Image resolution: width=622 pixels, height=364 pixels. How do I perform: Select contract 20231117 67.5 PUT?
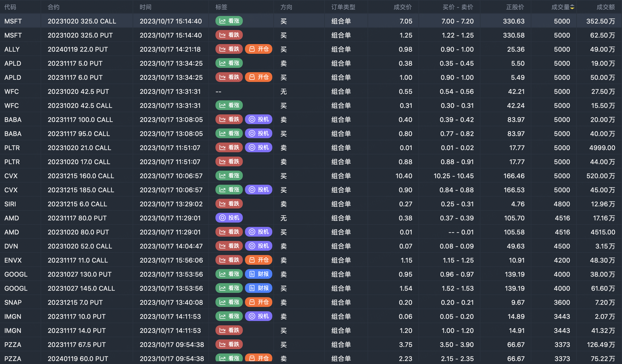tap(77, 345)
